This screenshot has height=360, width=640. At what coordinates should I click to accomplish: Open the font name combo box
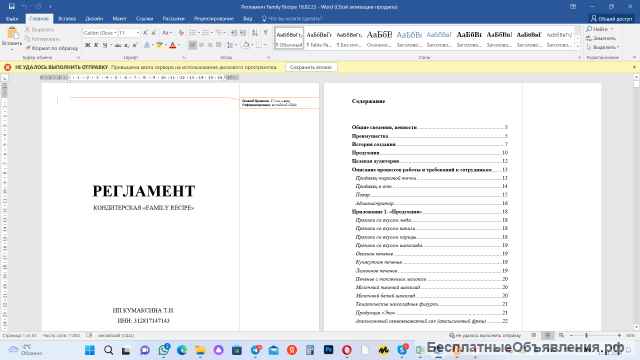[100, 33]
